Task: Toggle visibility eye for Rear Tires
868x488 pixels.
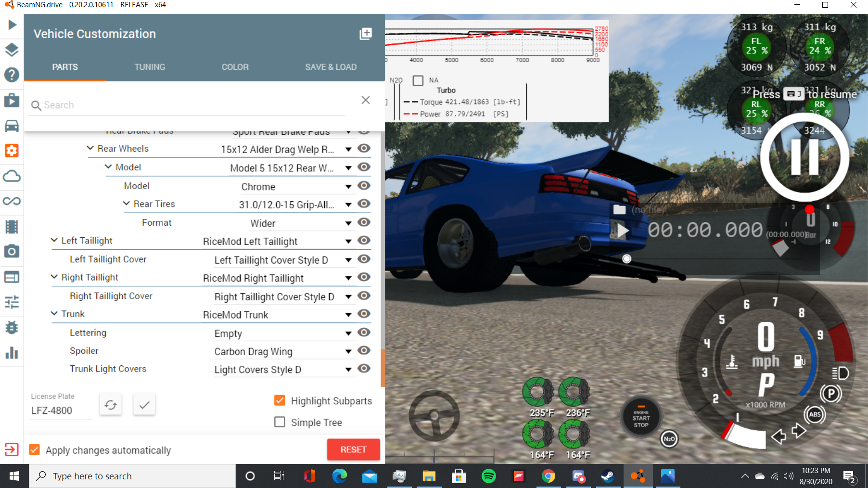Action: (x=364, y=204)
